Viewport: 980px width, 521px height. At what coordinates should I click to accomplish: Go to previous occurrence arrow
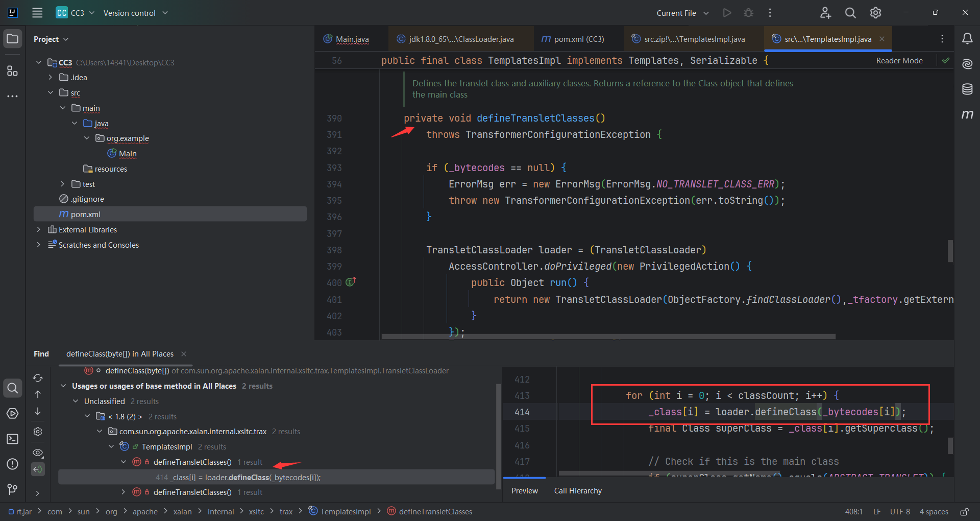(x=38, y=394)
